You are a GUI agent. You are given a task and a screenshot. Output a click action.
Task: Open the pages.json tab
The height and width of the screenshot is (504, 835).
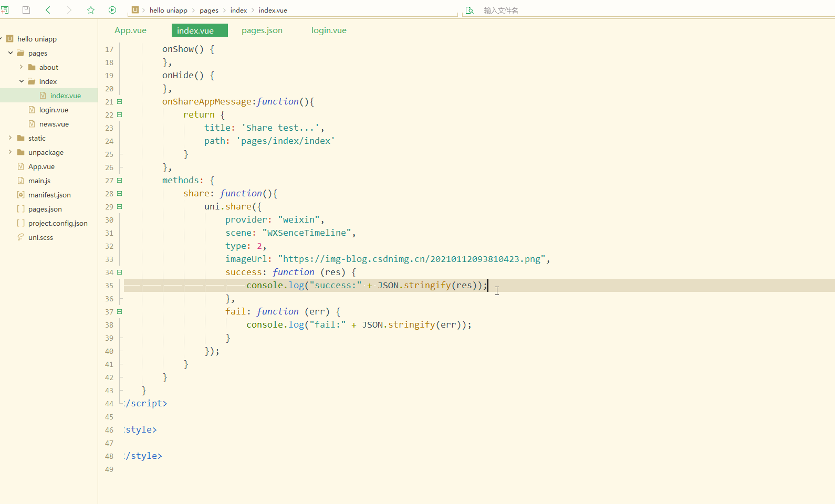click(262, 30)
